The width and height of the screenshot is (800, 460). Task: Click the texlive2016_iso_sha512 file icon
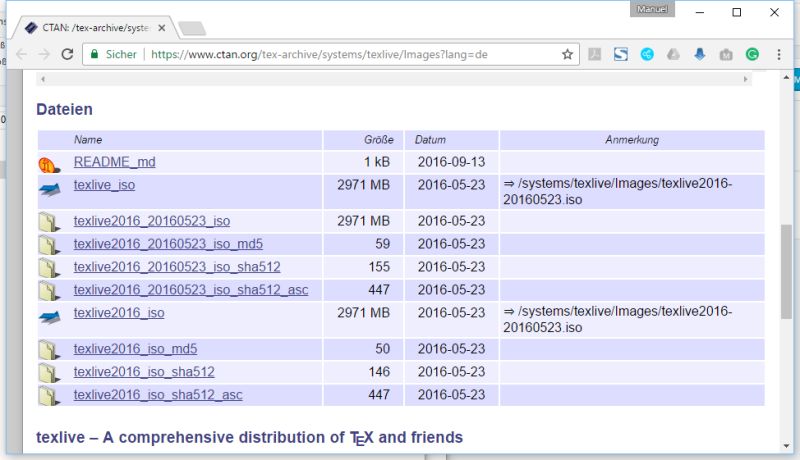tap(49, 373)
